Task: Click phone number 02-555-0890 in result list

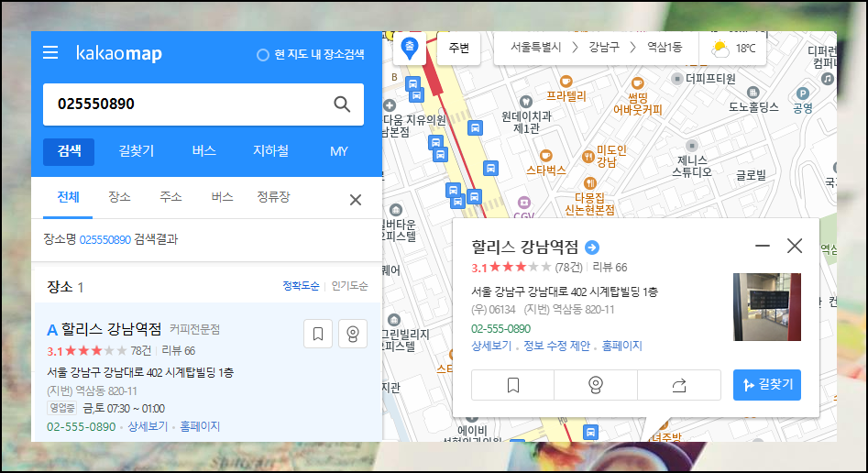Action: pos(82,427)
